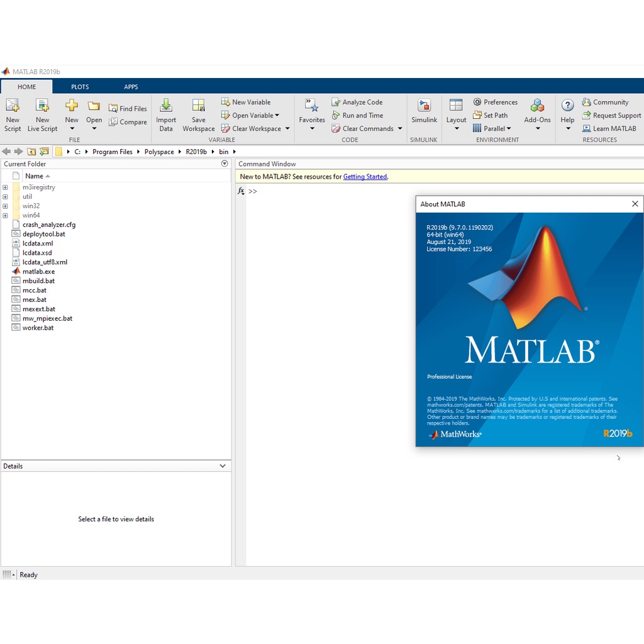Expand the util folder

point(5,197)
